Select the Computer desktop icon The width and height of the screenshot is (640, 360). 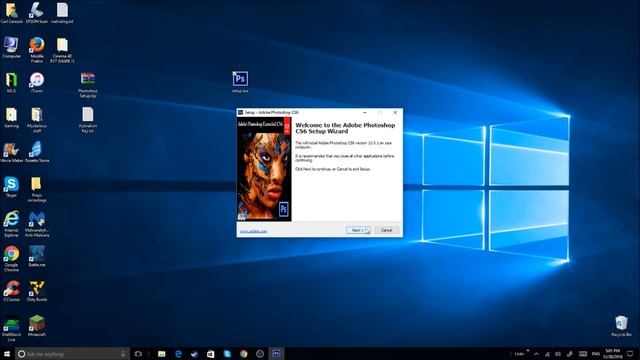coord(11,47)
